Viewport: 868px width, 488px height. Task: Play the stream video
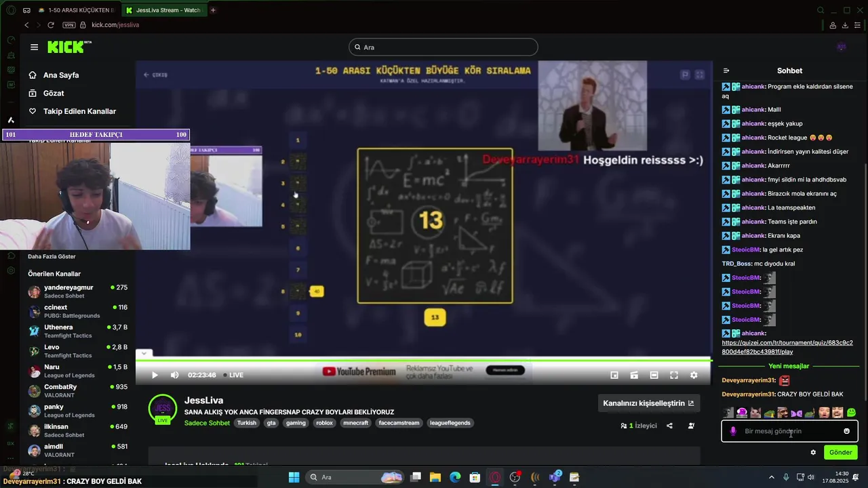(155, 375)
